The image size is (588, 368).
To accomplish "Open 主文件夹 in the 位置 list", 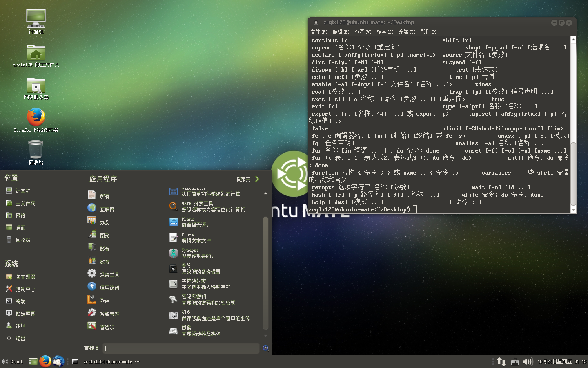I will 21,203.
